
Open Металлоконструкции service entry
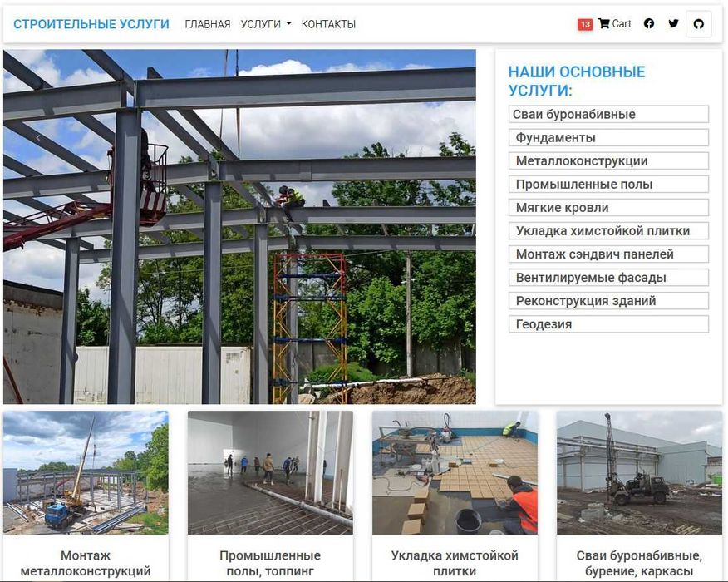[x=608, y=160]
